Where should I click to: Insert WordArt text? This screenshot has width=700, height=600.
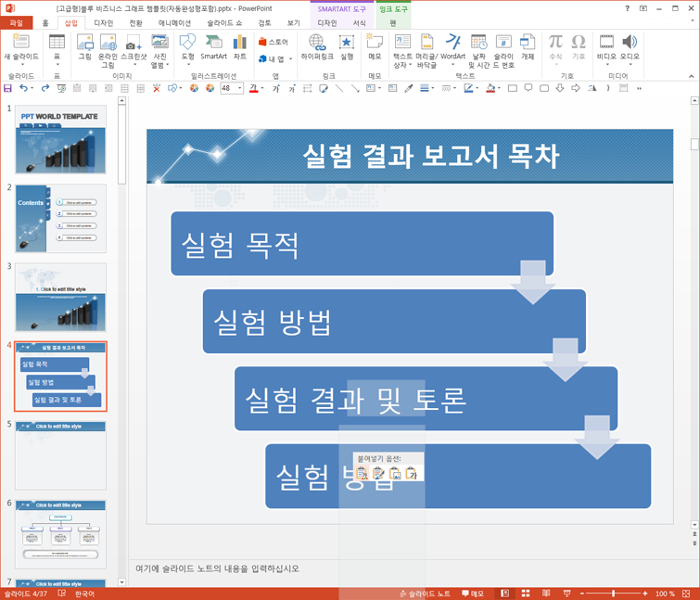pos(452,49)
